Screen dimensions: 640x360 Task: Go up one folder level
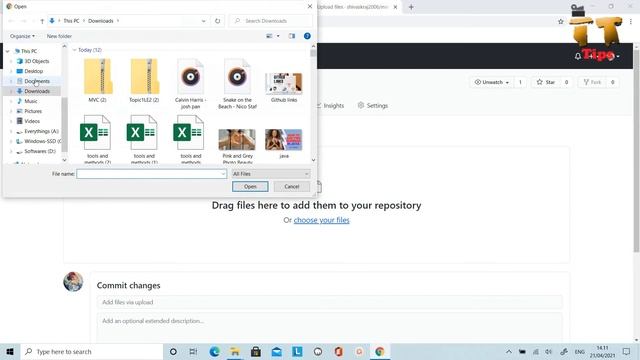click(x=42, y=21)
